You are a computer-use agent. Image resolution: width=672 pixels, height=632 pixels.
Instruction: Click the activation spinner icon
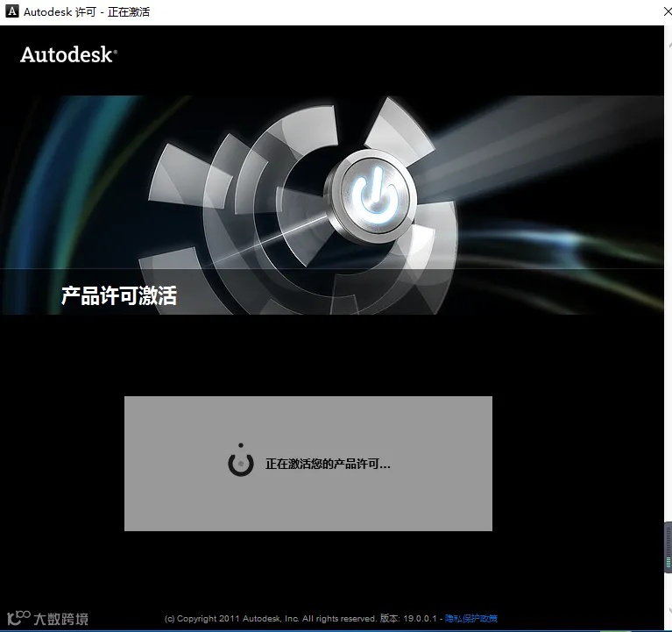click(x=241, y=460)
